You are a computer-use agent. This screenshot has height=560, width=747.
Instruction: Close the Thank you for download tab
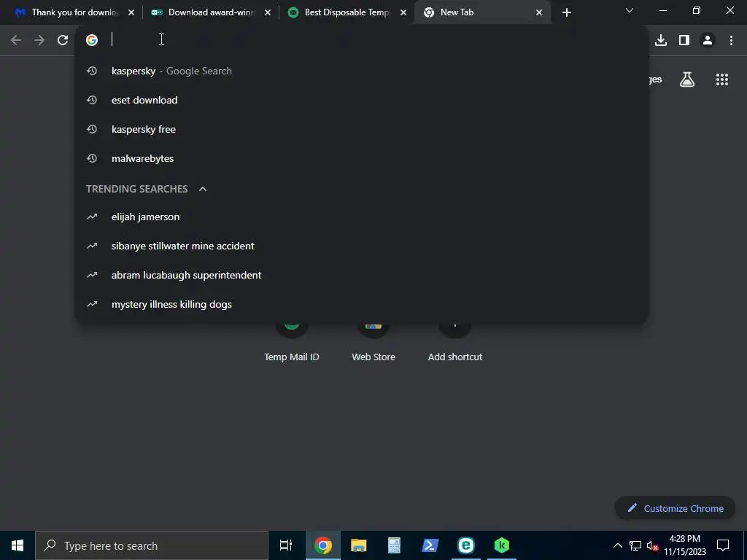[131, 13]
